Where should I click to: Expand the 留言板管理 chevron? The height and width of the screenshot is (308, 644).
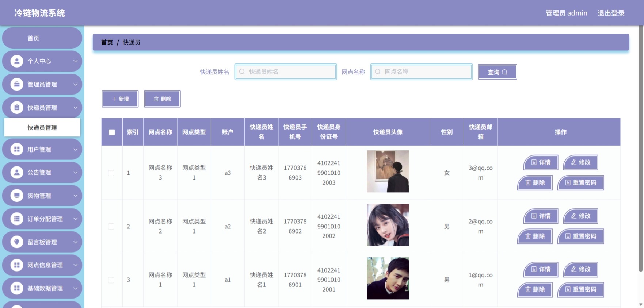pos(75,242)
